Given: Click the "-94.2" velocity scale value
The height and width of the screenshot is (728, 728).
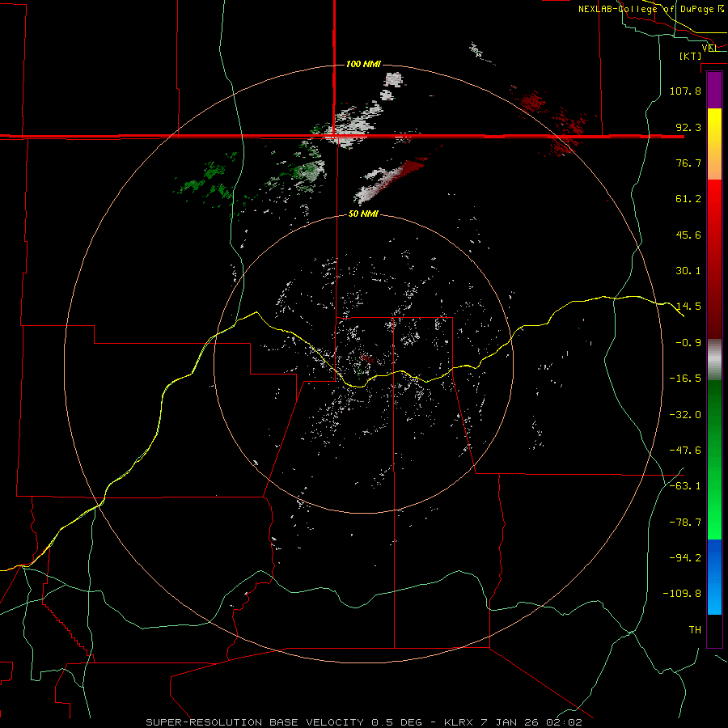Looking at the screenshot, I should pos(685,558).
